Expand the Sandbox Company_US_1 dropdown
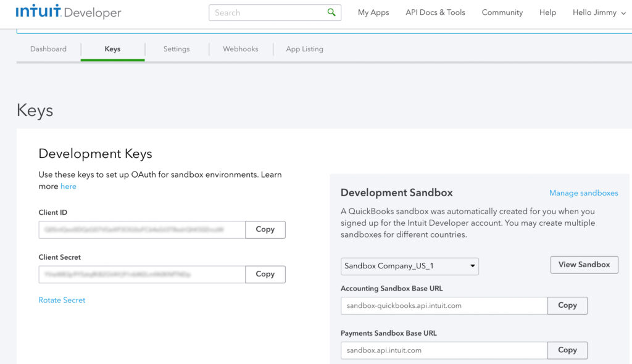 pyautogui.click(x=410, y=267)
